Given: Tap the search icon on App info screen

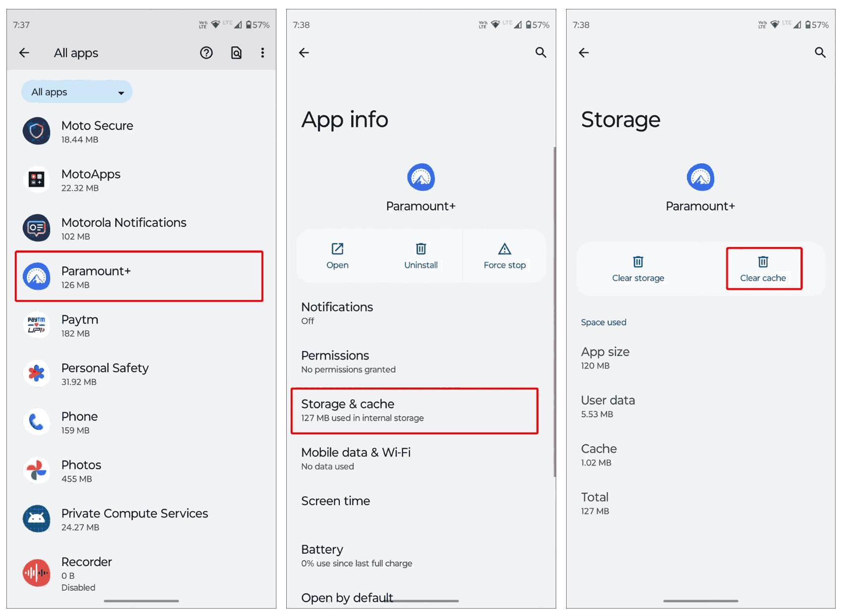Looking at the screenshot, I should [540, 52].
